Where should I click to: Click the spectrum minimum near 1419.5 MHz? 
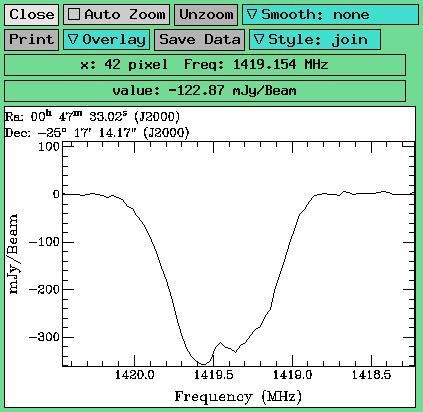pyautogui.click(x=203, y=364)
